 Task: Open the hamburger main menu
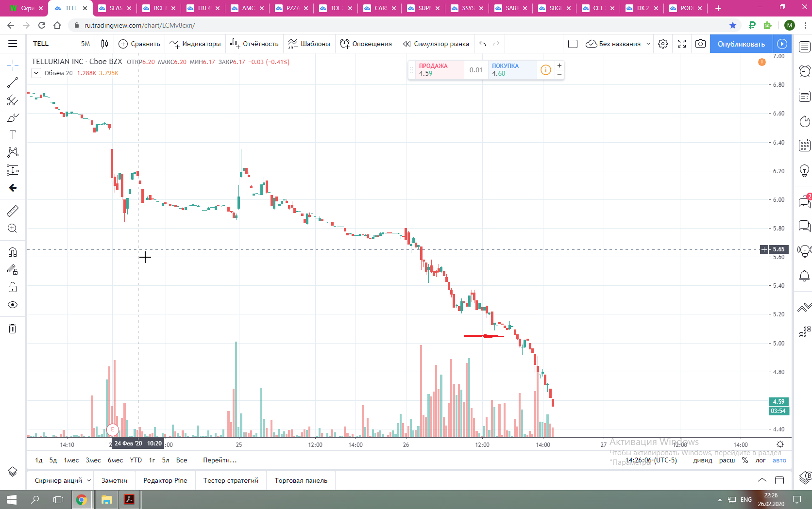(13, 44)
